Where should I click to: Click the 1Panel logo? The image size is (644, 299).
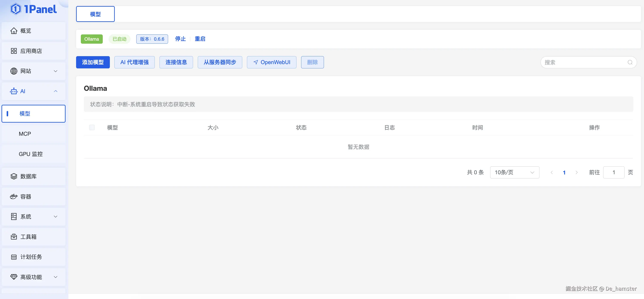(x=34, y=9)
